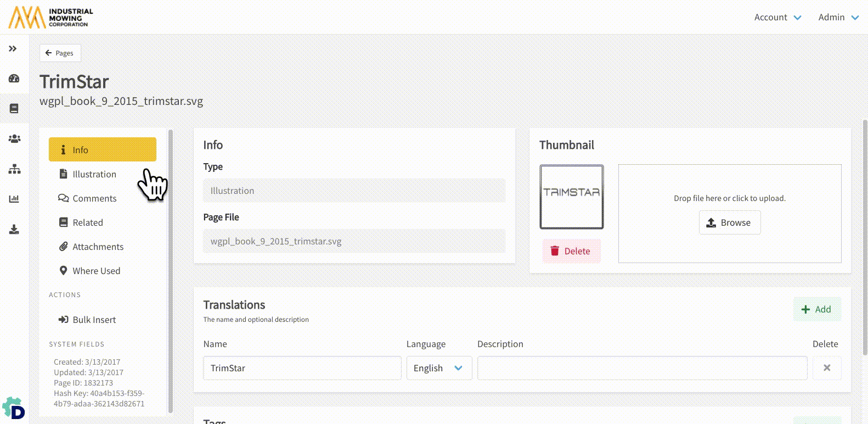The width and height of the screenshot is (868, 424).
Task: Open the Comments section
Action: 94,198
